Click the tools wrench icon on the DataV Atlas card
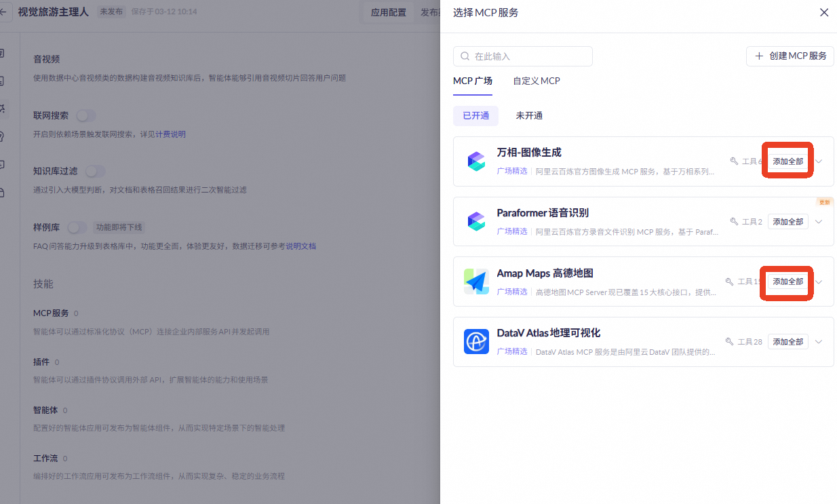This screenshot has width=837, height=504. pyautogui.click(x=729, y=342)
